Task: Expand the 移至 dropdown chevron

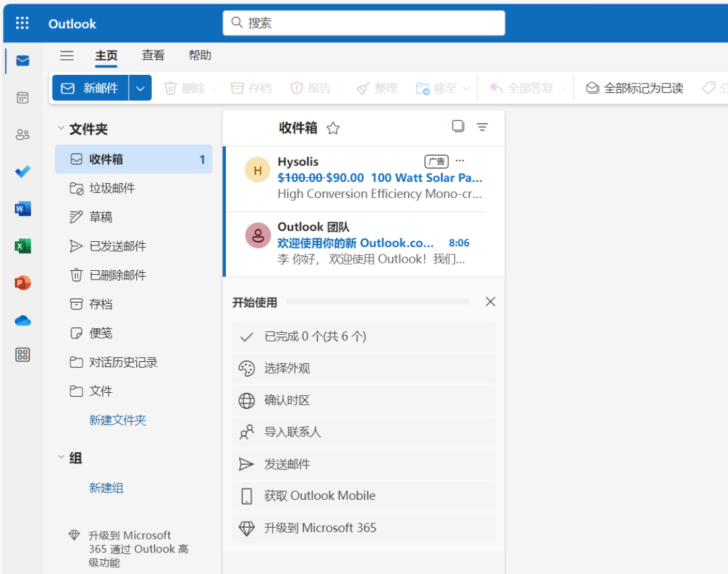Action: pyautogui.click(x=466, y=88)
